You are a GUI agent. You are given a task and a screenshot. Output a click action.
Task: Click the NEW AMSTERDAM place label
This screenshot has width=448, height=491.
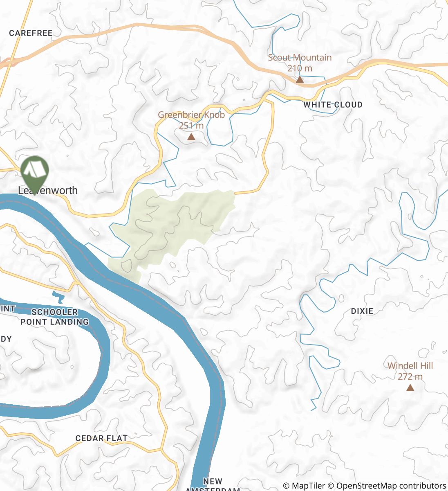coord(213,485)
